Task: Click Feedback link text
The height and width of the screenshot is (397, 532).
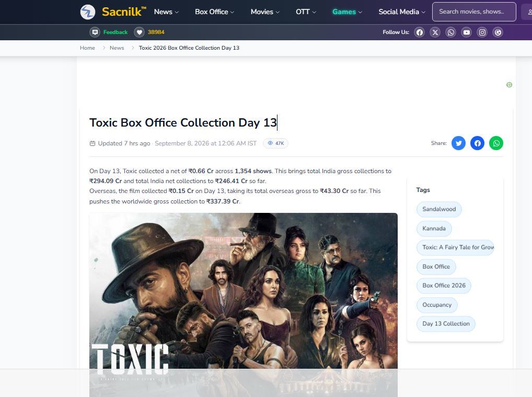Action: pyautogui.click(x=115, y=32)
